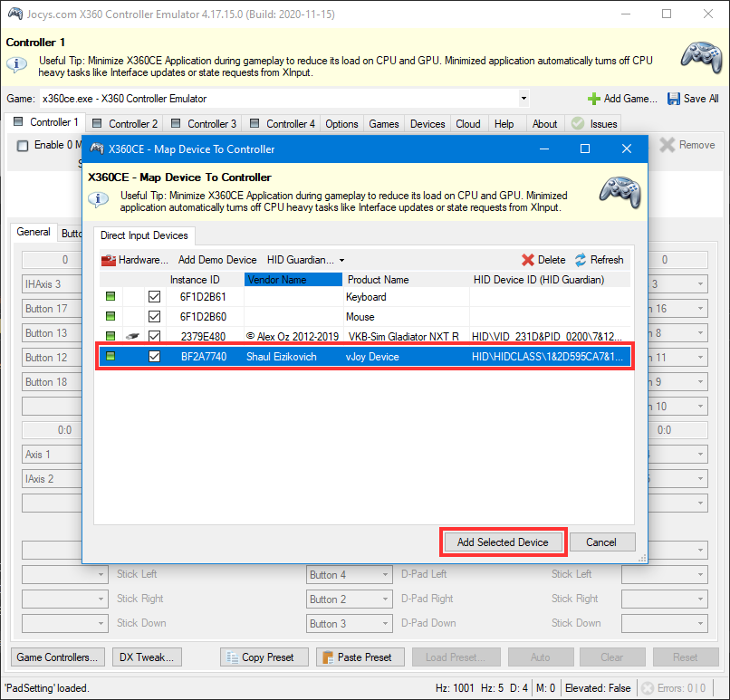
Task: Toggle the checkbox in the Keyboard row
Action: pos(154,296)
